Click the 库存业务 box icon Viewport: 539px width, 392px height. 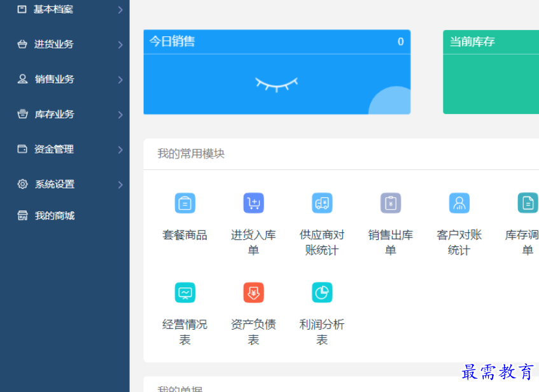click(x=22, y=114)
